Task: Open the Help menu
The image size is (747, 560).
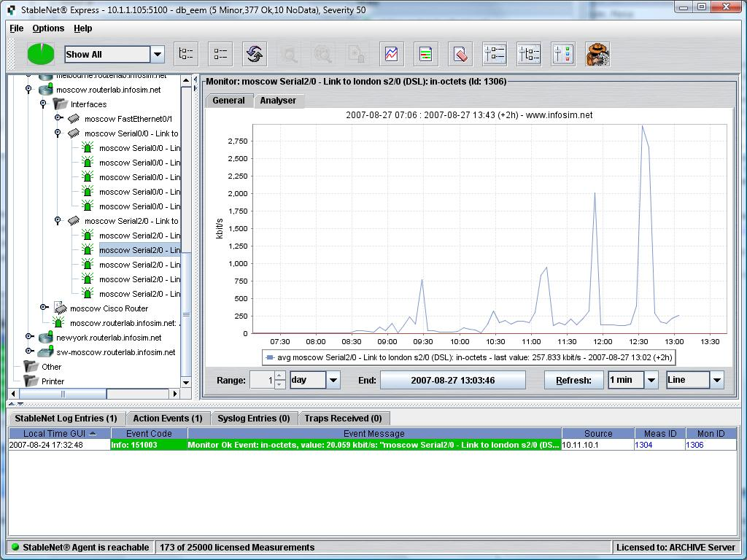Action: [83, 28]
